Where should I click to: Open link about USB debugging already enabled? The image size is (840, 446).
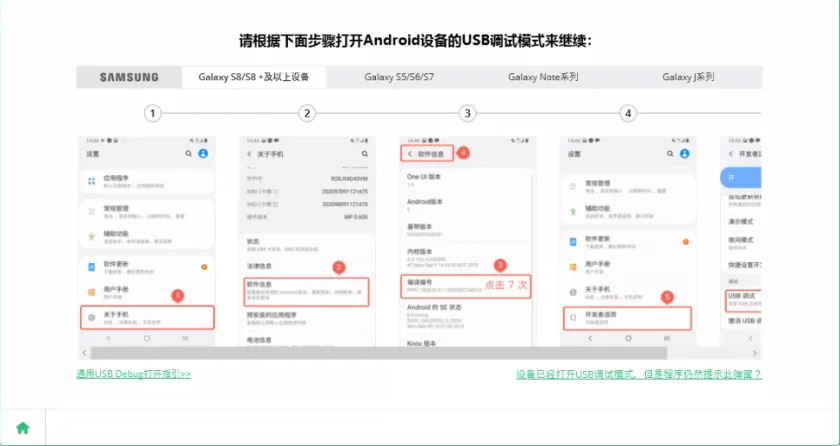639,374
